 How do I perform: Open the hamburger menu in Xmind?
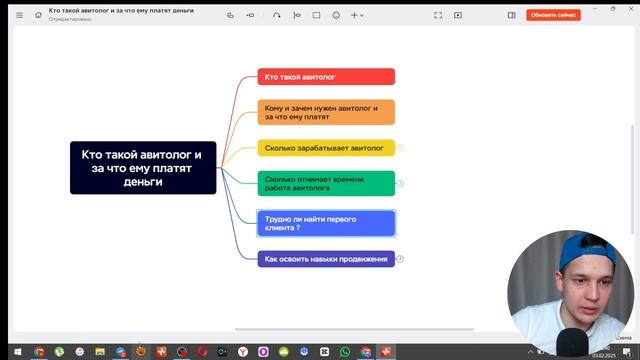19,15
